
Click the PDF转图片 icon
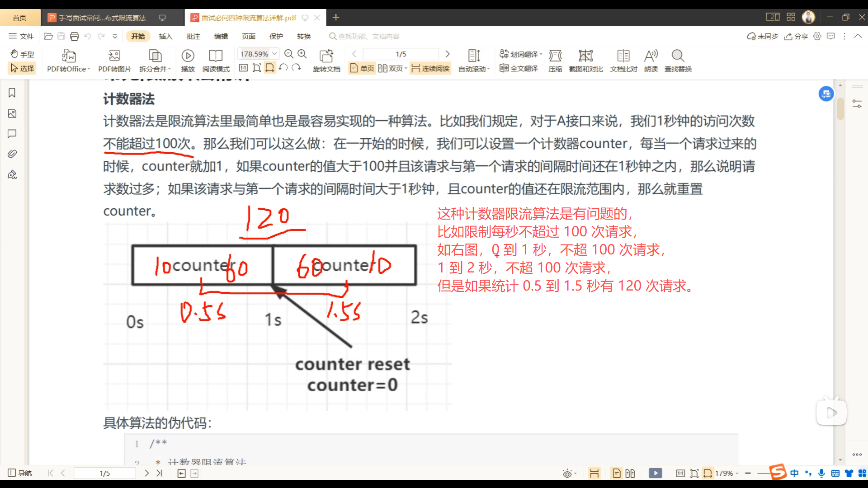coord(114,56)
